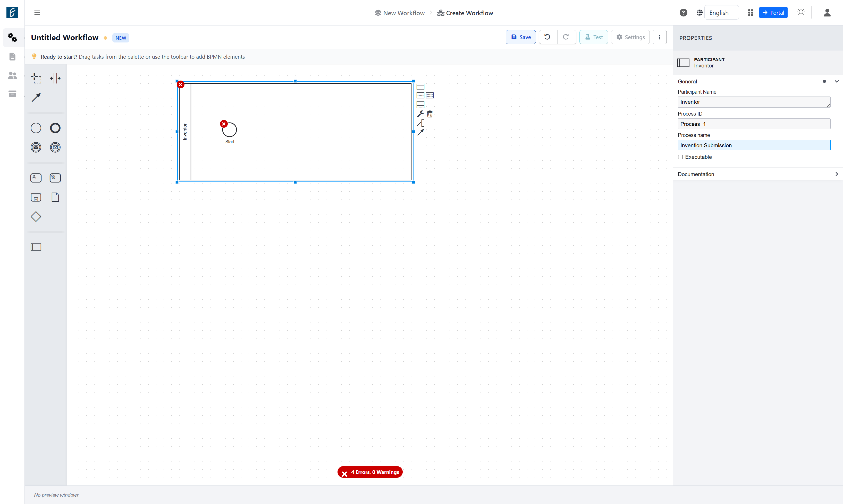Divide pool into three lanes
Image resolution: width=843 pixels, height=504 pixels.
(430, 95)
